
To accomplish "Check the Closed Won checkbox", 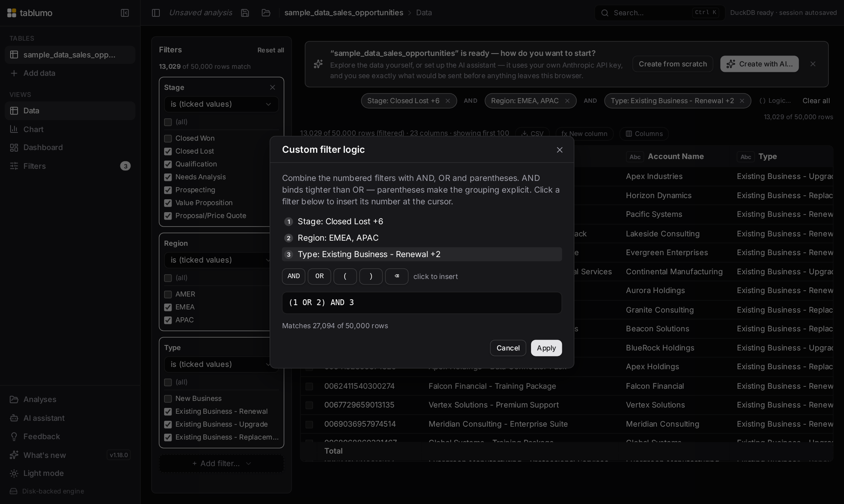I will (168, 138).
